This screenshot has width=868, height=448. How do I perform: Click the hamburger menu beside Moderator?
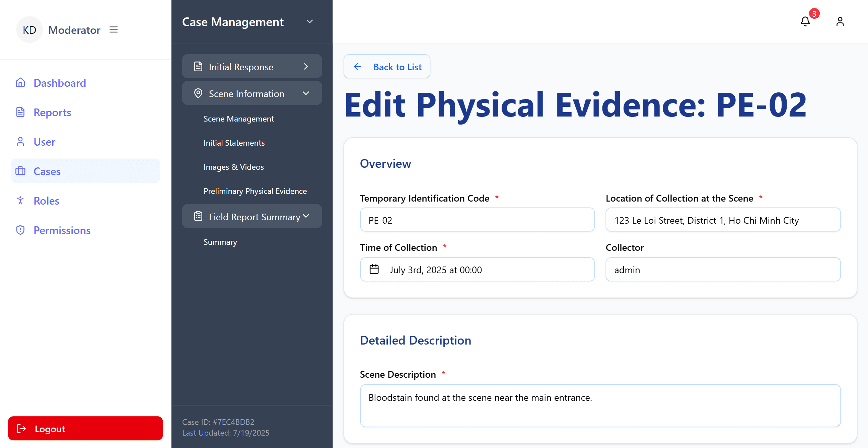[x=114, y=30]
